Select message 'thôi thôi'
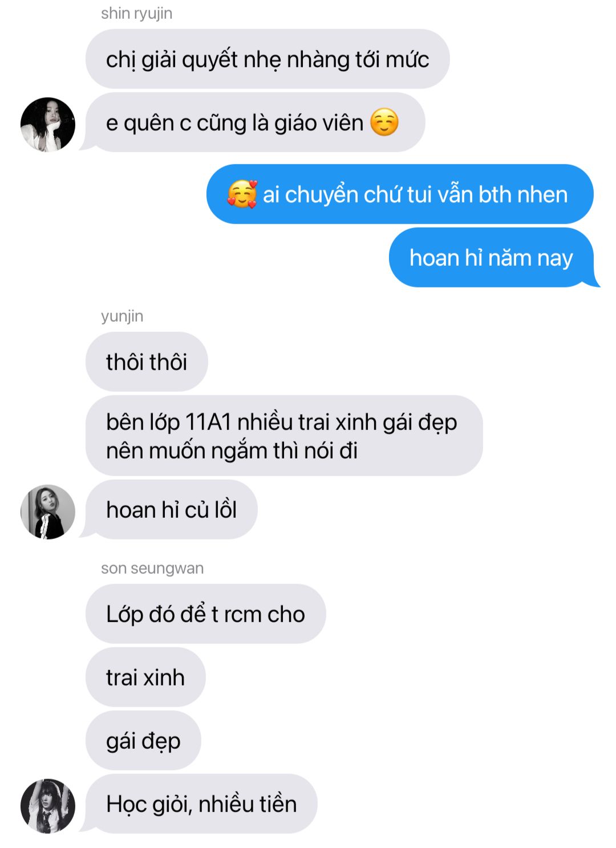The image size is (616, 848). (147, 362)
